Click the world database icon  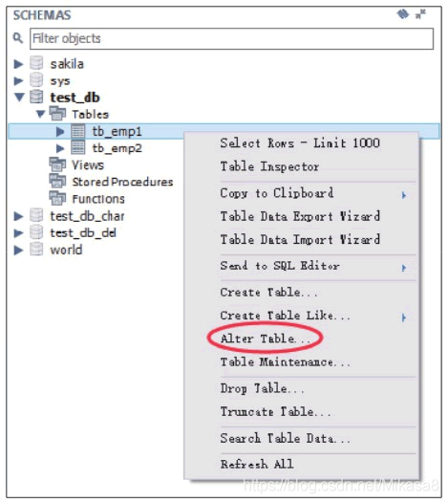pos(36,250)
